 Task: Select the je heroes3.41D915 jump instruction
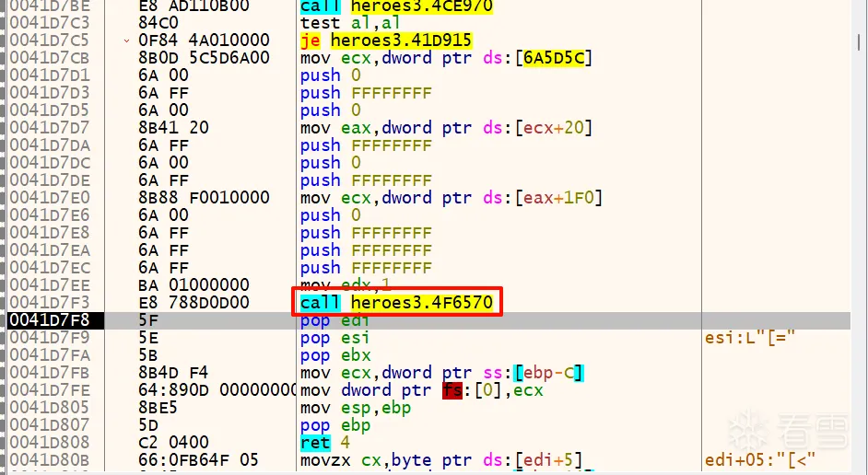(x=386, y=41)
